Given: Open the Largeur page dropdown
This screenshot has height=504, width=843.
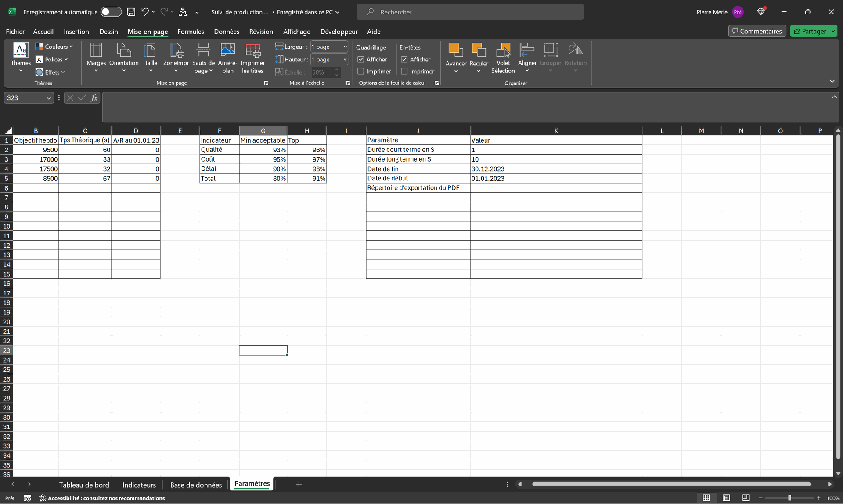Looking at the screenshot, I should [345, 46].
